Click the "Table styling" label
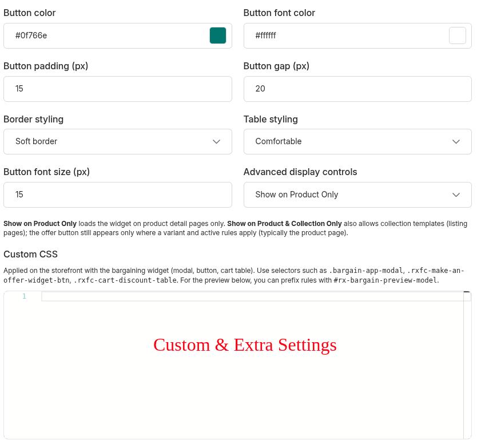Screen dimensions: 481x448 [271, 120]
